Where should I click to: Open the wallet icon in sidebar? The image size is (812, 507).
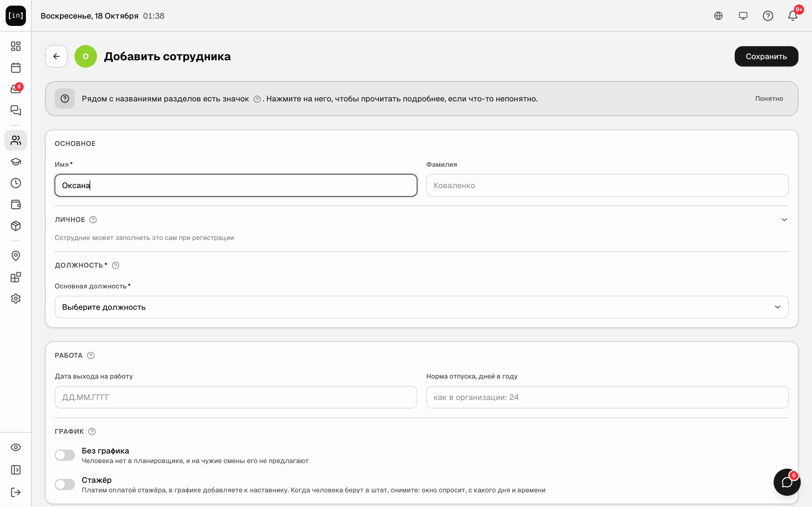(x=16, y=204)
